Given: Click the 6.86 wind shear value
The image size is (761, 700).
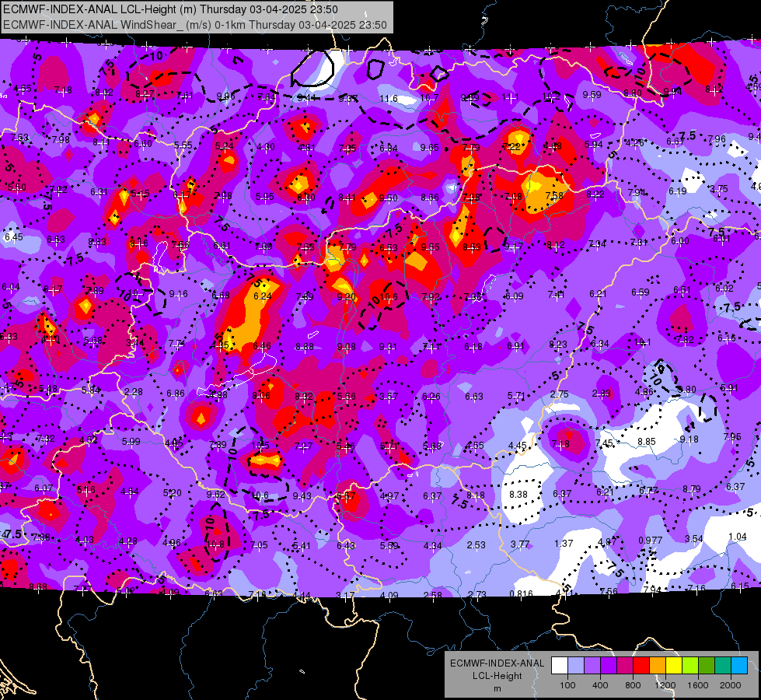Looking at the screenshot, I should tap(176, 394).
